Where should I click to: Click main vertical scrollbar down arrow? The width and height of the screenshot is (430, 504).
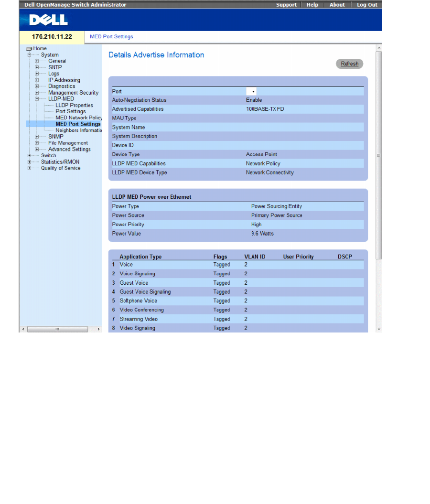click(379, 329)
